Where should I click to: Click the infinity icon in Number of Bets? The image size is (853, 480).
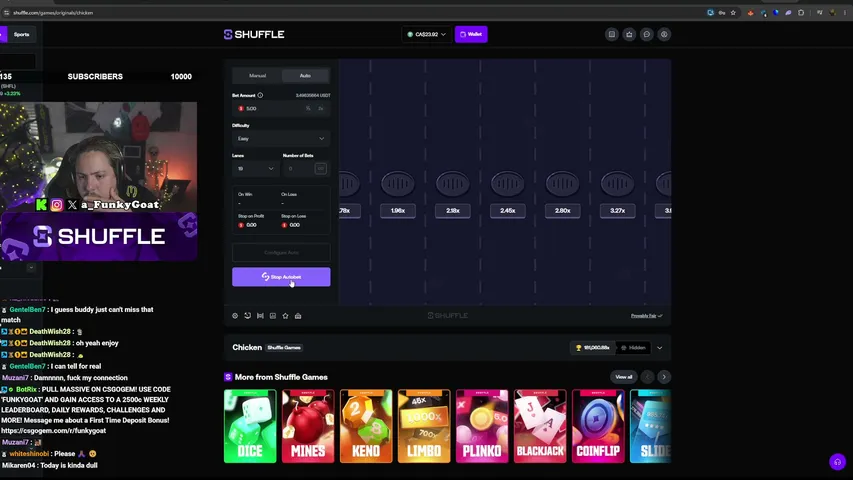coord(320,169)
